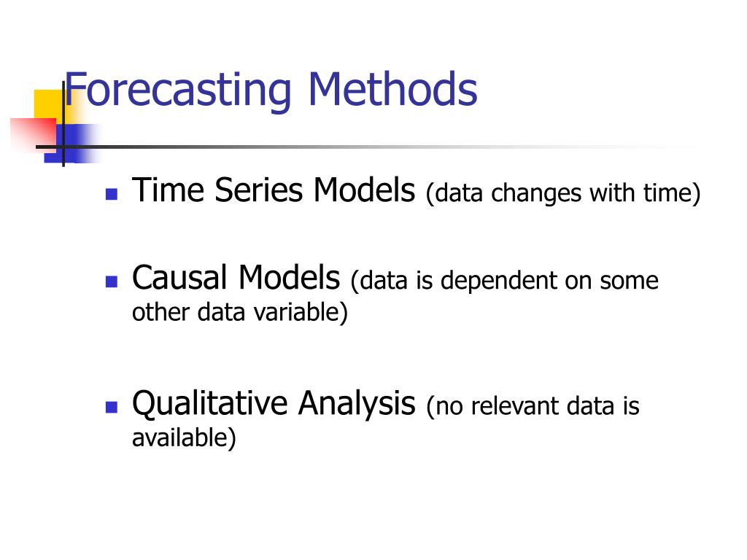
Task: Click the text "(no relevant data is"
Action: (532, 407)
